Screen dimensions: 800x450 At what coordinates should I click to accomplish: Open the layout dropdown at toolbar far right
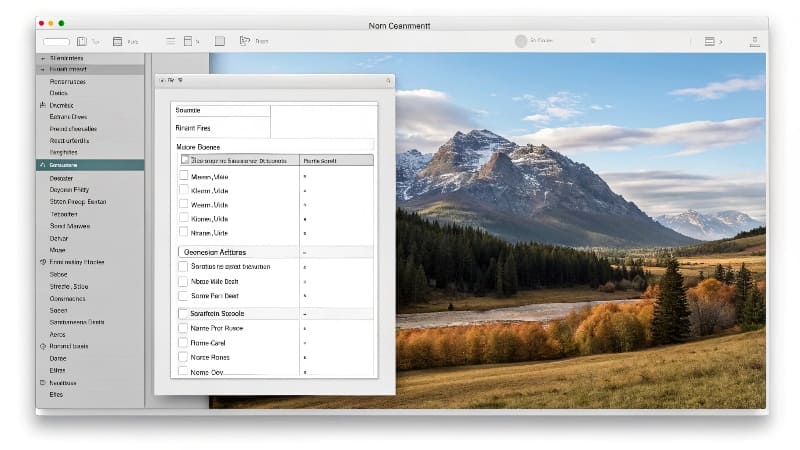[713, 41]
